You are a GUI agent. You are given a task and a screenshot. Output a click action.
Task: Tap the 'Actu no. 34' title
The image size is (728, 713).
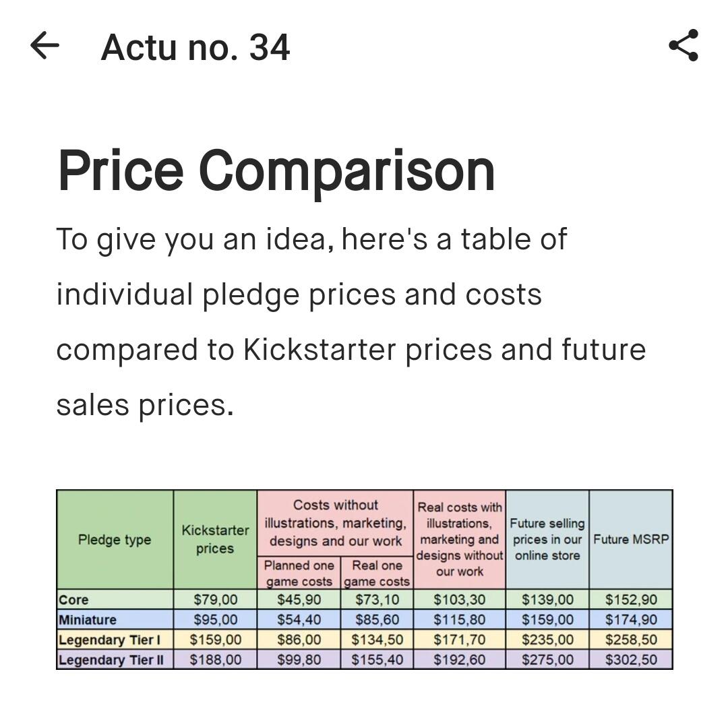(x=195, y=47)
